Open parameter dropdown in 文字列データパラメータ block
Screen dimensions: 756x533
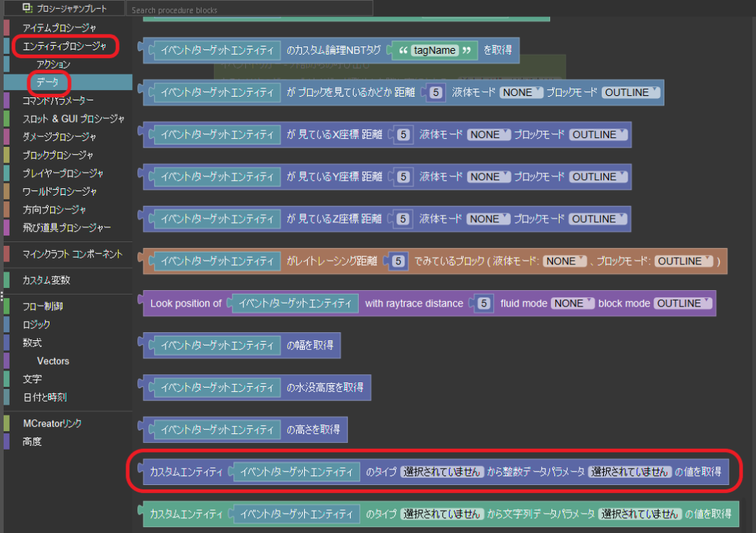[x=639, y=514]
